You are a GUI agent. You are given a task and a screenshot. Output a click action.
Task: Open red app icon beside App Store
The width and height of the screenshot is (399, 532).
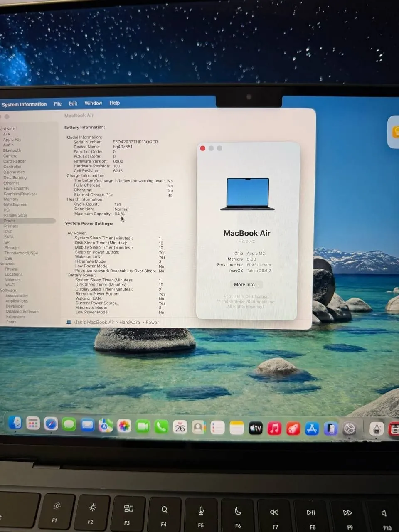(x=293, y=429)
